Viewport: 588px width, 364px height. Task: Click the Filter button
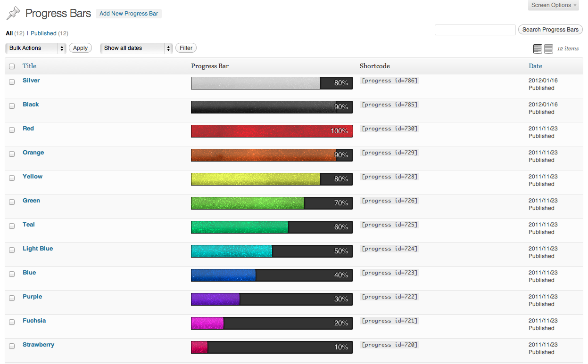(186, 48)
